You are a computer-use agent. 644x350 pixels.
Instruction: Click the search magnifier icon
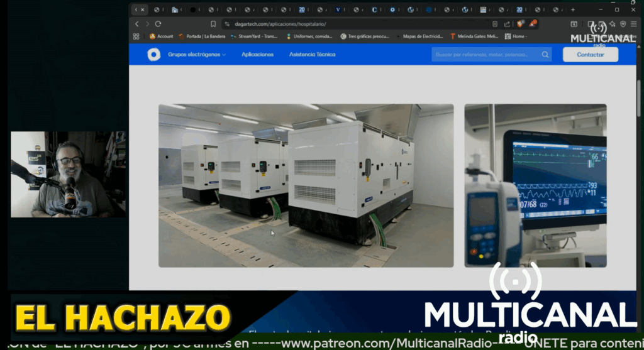[x=545, y=55]
